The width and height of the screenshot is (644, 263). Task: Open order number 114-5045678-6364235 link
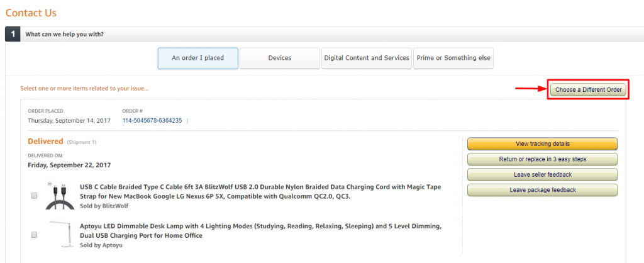click(152, 120)
